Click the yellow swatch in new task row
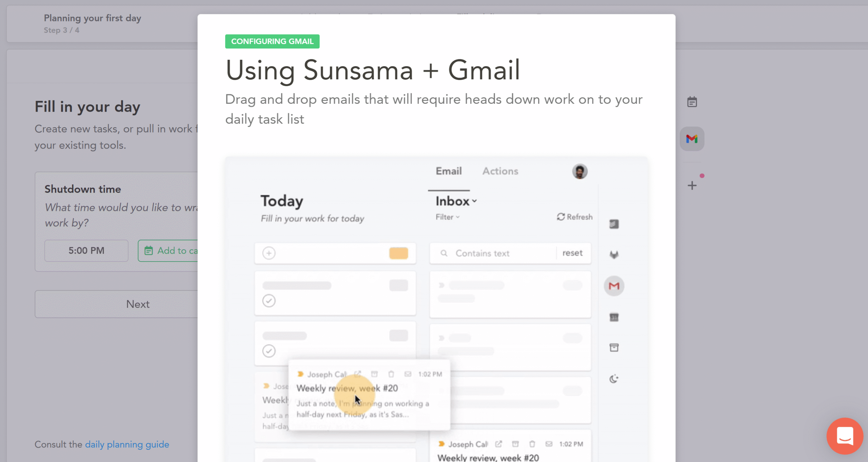The image size is (868, 462). click(398, 253)
